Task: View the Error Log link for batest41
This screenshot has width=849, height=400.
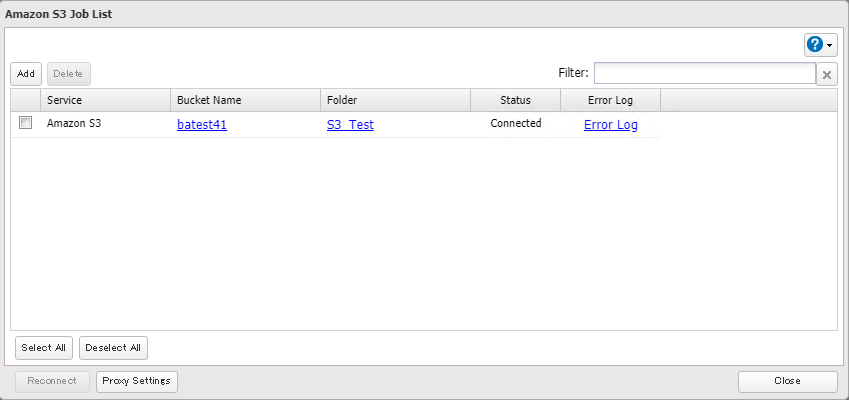Action: (x=611, y=125)
